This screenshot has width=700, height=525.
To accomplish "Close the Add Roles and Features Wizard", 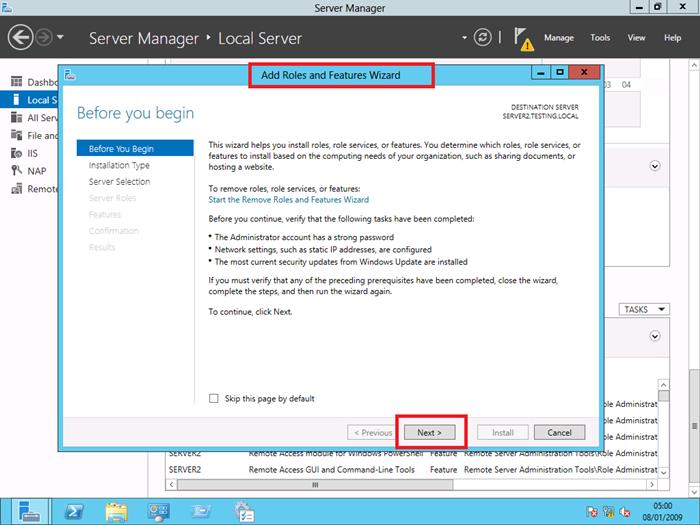I will [x=584, y=72].
